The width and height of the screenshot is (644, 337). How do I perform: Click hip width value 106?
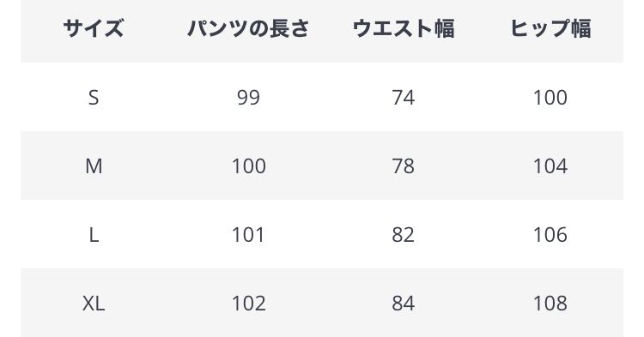(x=550, y=235)
